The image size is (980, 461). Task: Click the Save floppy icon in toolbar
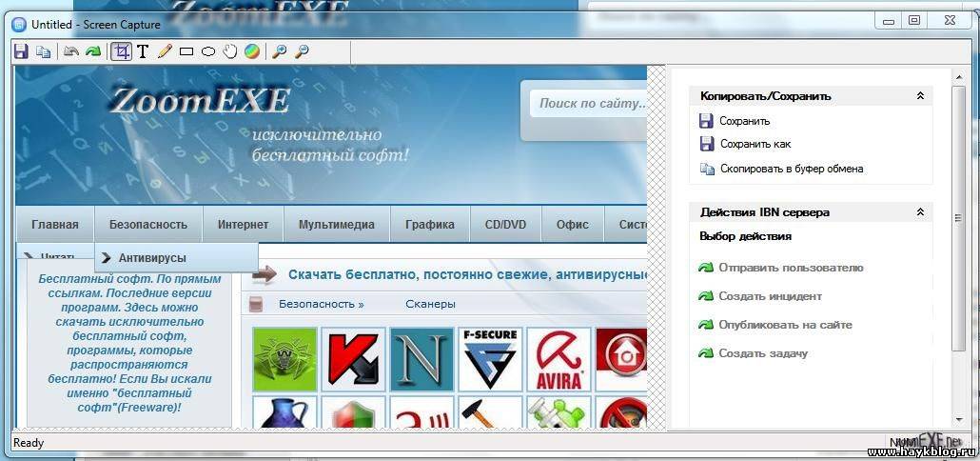pyautogui.click(x=21, y=51)
